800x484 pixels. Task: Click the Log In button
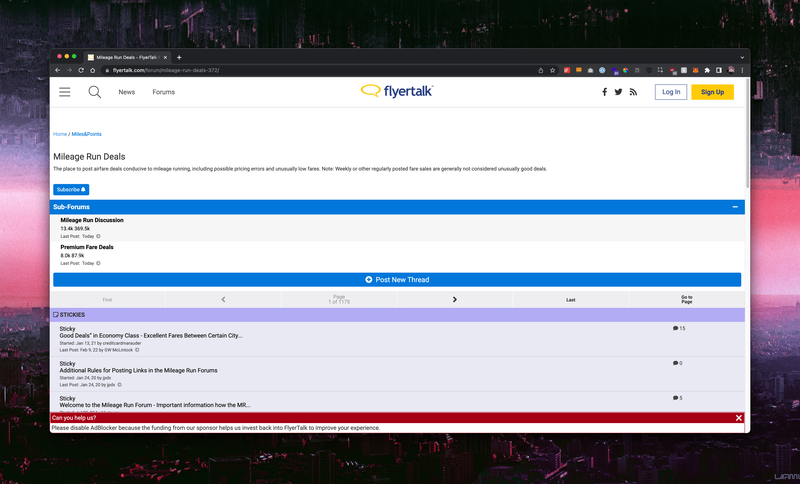[671, 92]
